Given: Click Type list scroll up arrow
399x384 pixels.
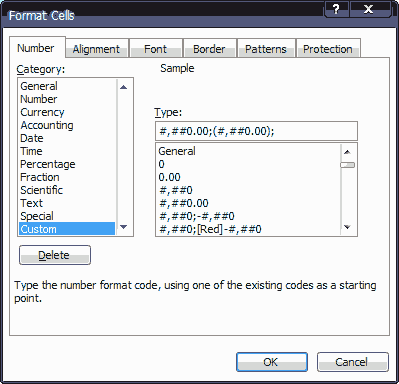Looking at the screenshot, I should 347,152.
